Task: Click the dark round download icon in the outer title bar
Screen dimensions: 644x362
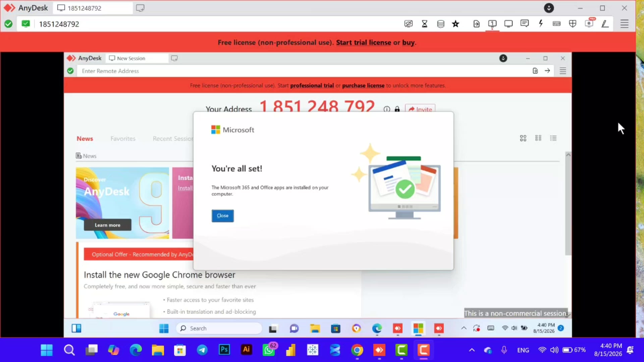Action: 549,8
